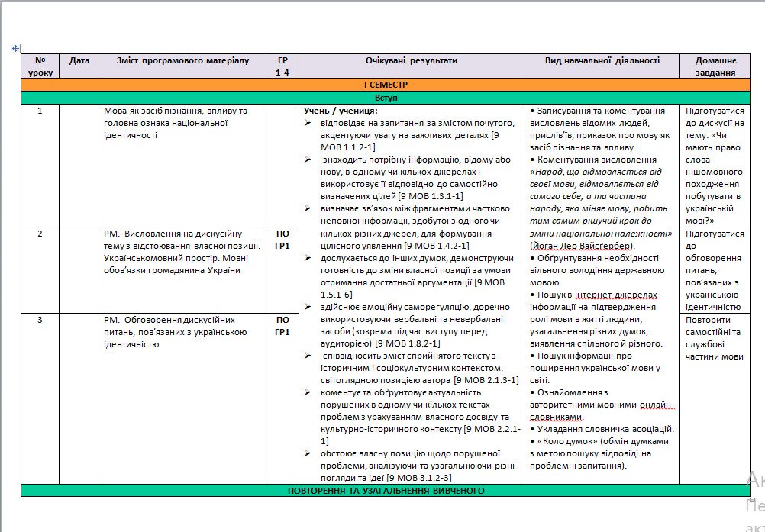765x532 pixels.
Task: Select homework 'Повторити самостійні та службові'
Action: 715,338
